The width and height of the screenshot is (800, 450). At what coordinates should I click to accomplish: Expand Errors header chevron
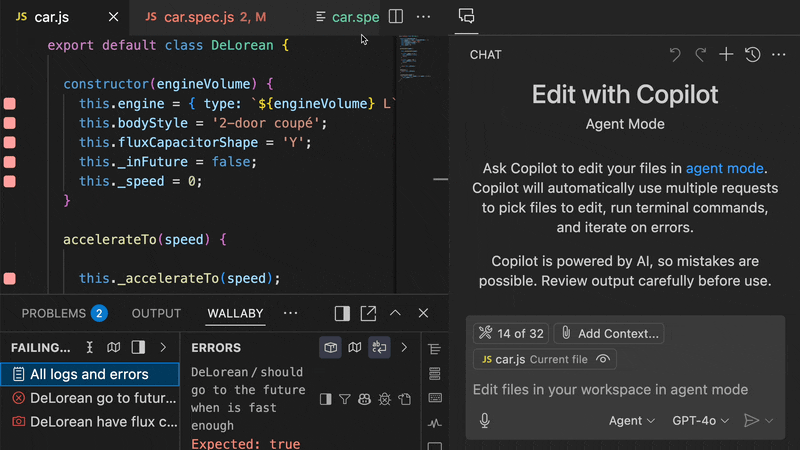pos(404,347)
